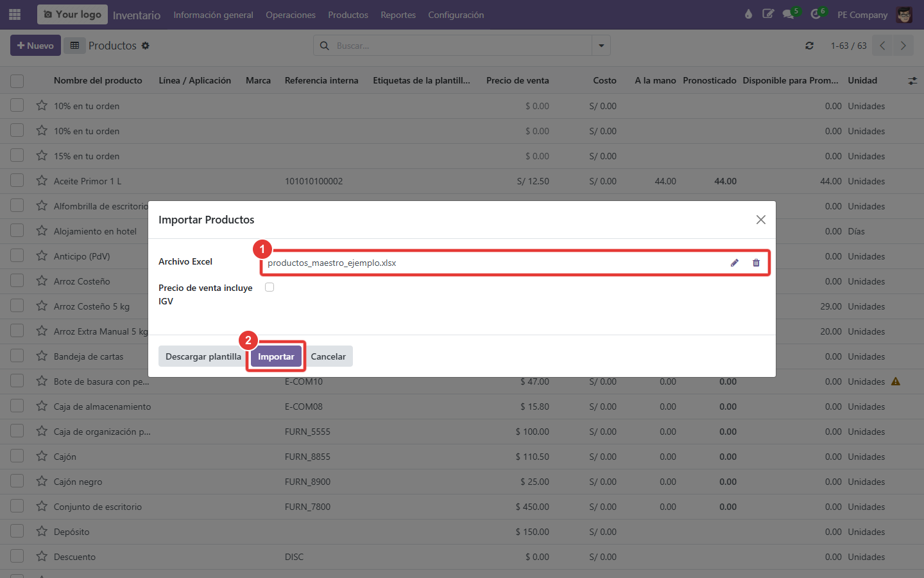Viewport: 924px width, 578px height.
Task: Open the Configuración menu
Action: [x=456, y=15]
